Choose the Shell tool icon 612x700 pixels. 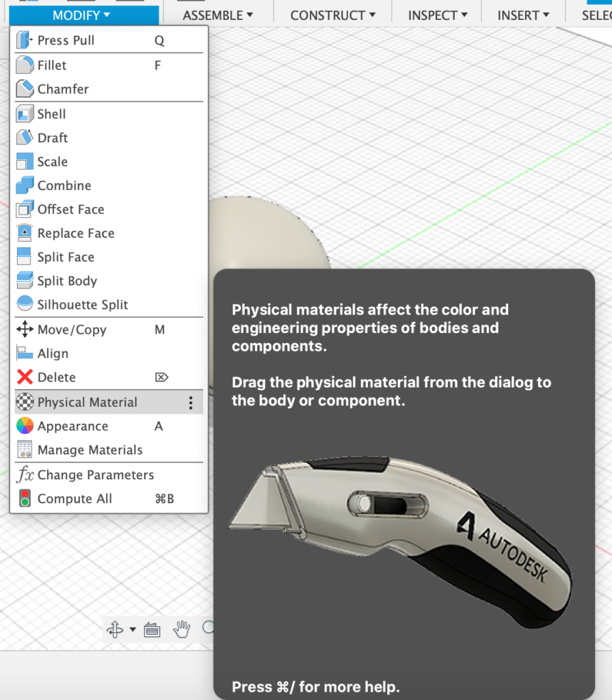(x=25, y=114)
